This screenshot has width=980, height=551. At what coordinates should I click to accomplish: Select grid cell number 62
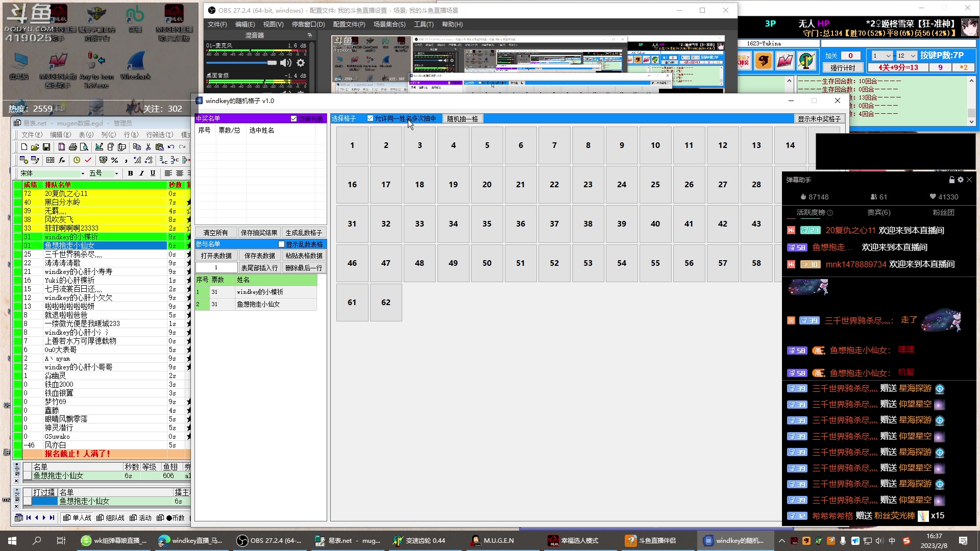coord(386,303)
